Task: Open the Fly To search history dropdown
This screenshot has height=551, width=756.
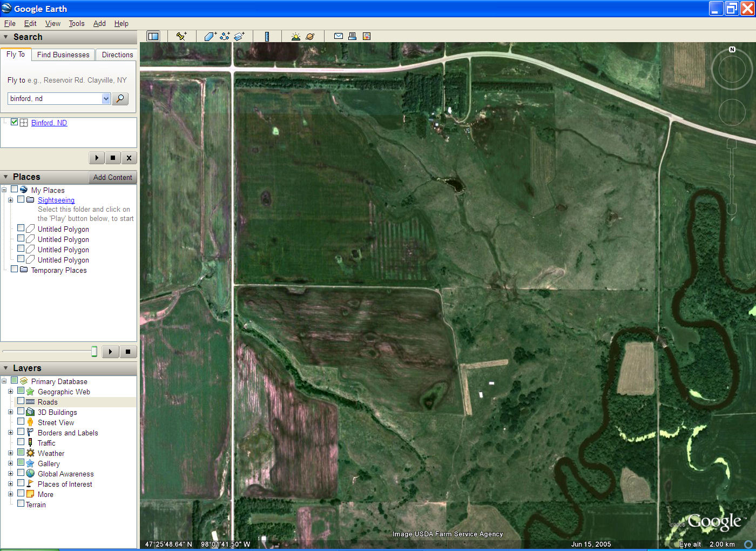Action: coord(106,98)
